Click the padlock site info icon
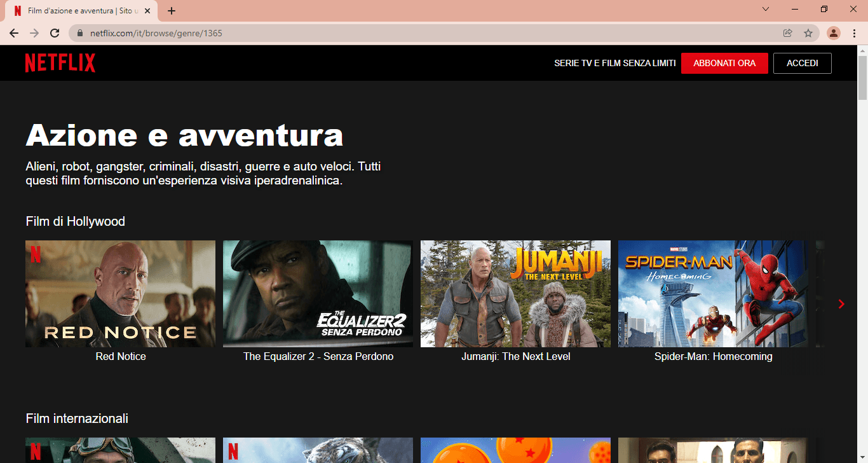Viewport: 868px width, 463px height. pos(80,33)
